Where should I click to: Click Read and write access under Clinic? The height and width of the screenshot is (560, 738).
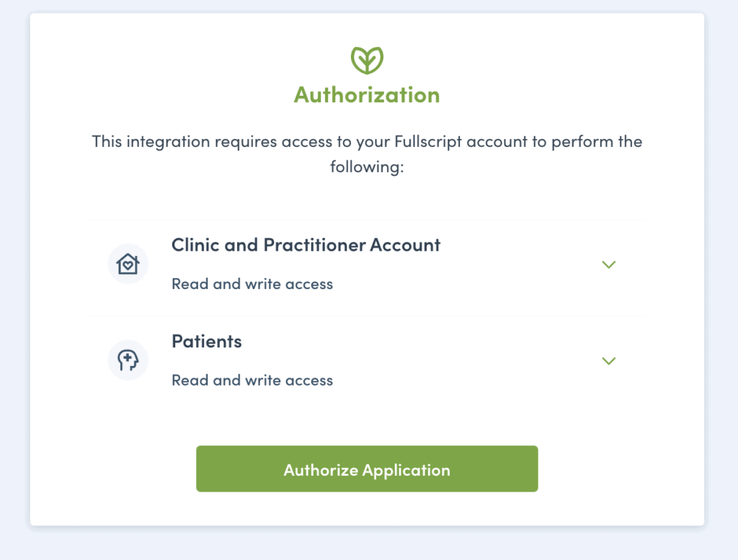pos(252,284)
